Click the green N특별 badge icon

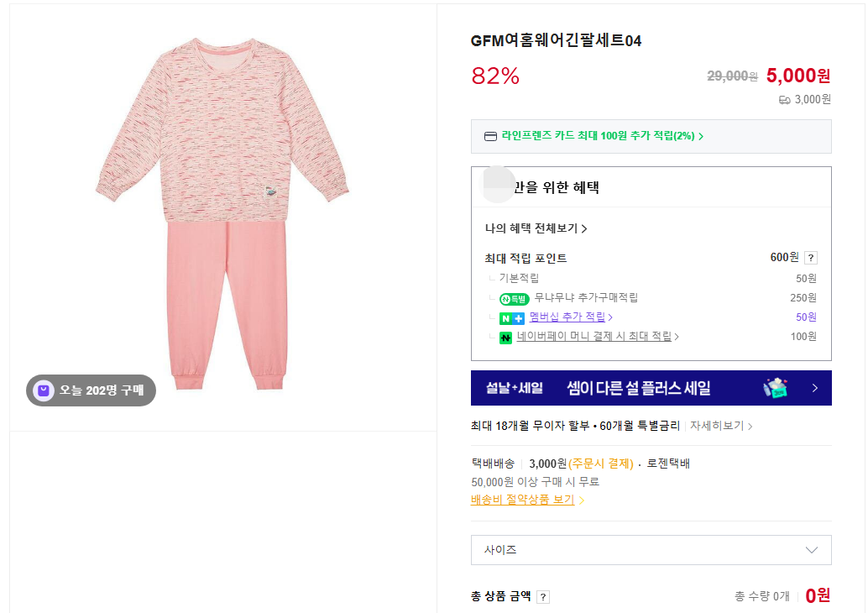[514, 298]
